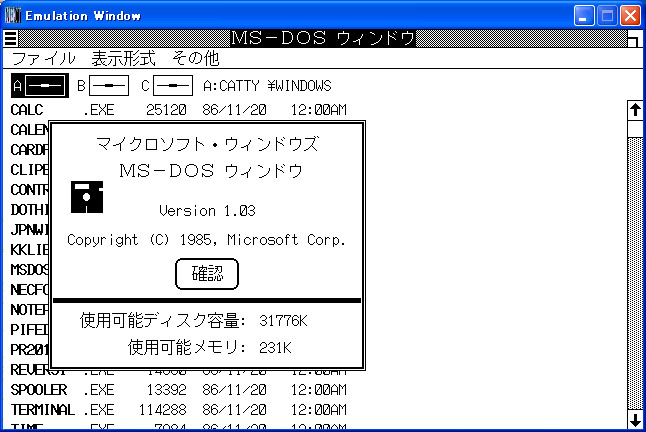Viewport: 646px width, 432px height.
Task: Switch to drive B icon
Action: pyautogui.click(x=103, y=86)
